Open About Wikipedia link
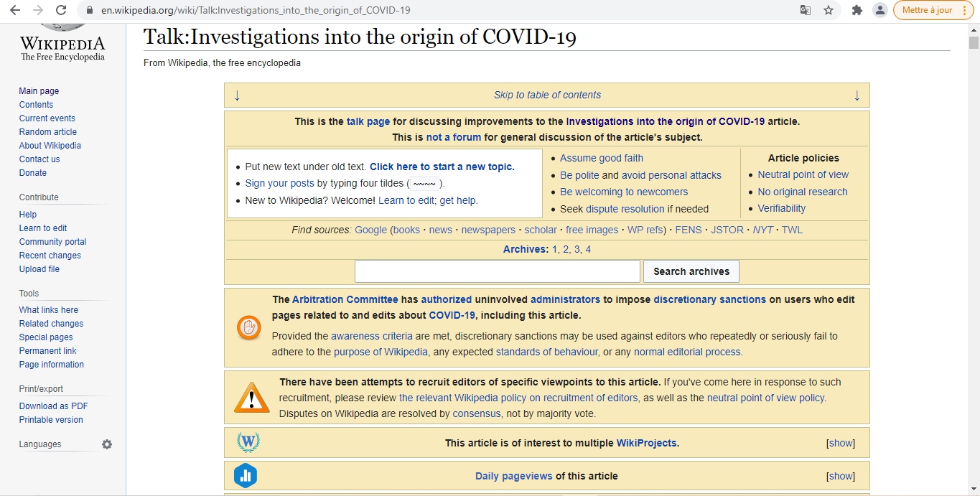The image size is (980, 496). click(50, 146)
